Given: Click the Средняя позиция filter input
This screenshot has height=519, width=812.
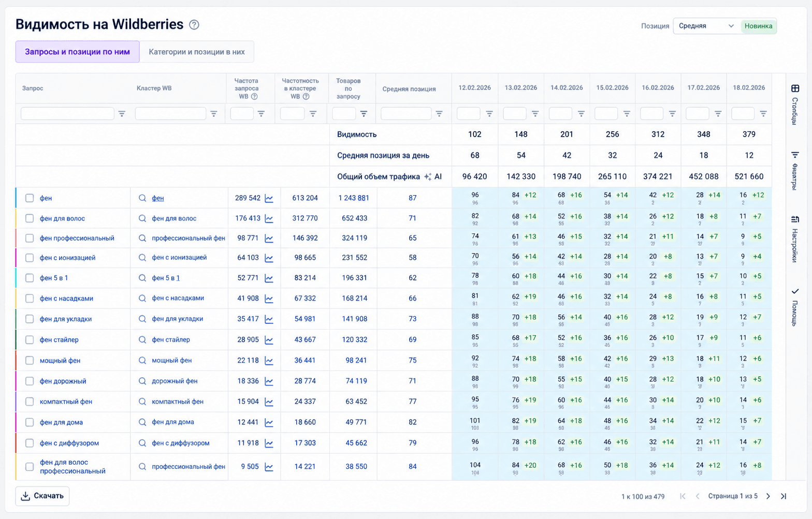Looking at the screenshot, I should pos(406,113).
